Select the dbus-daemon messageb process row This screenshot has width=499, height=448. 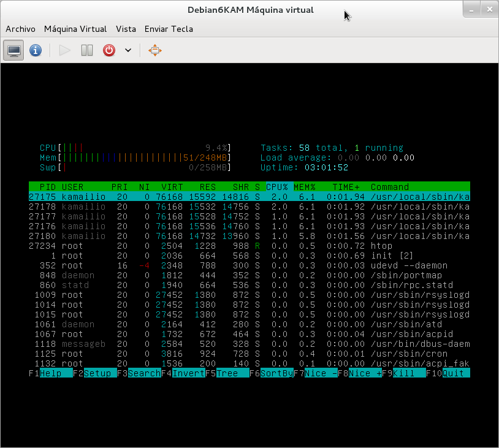(249, 344)
